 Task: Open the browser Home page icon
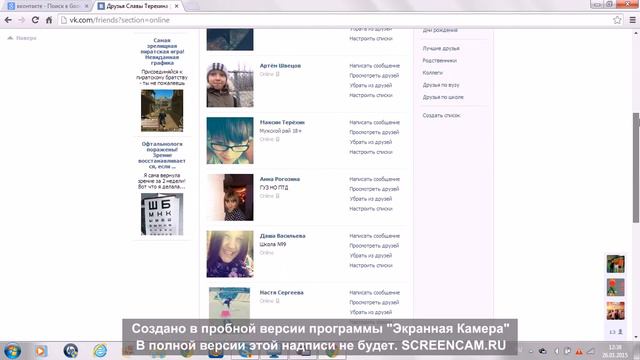(49, 20)
